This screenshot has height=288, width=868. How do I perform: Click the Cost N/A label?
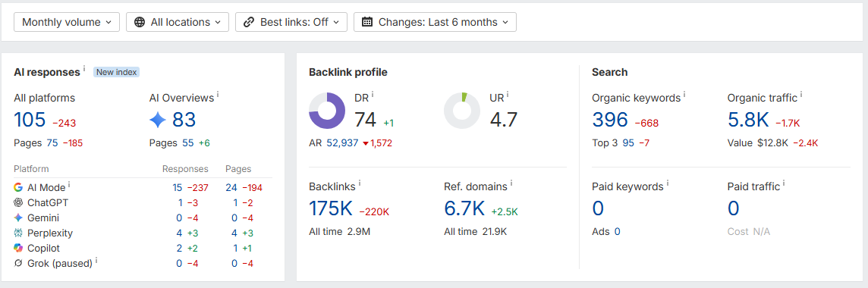pyautogui.click(x=748, y=232)
